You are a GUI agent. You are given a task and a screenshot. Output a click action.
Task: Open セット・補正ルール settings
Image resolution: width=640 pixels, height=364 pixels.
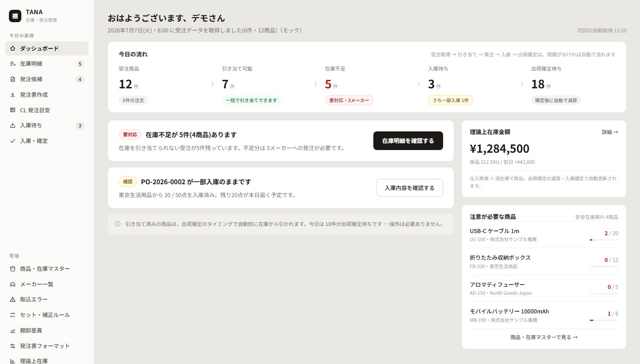47,315
